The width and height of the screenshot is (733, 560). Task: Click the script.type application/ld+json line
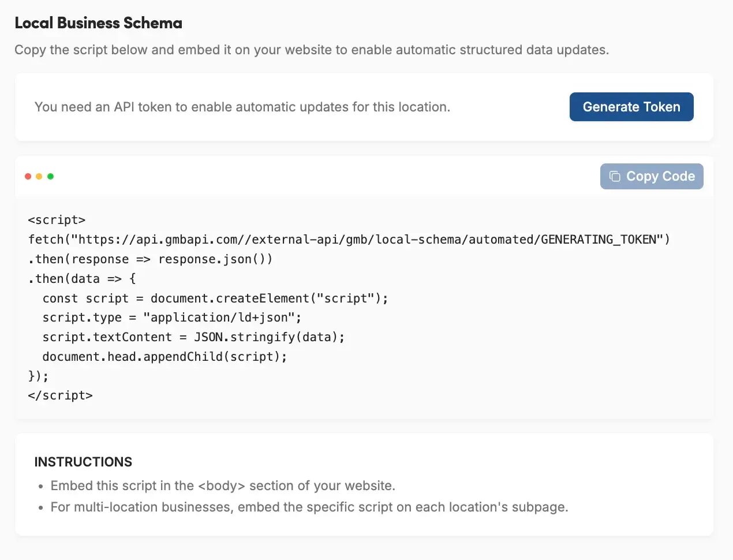click(x=172, y=318)
